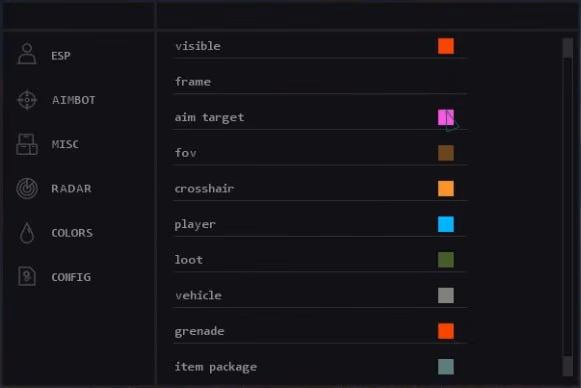Pick the orange swatch for visible
Image resolution: width=581 pixels, height=388 pixels.
point(446,46)
